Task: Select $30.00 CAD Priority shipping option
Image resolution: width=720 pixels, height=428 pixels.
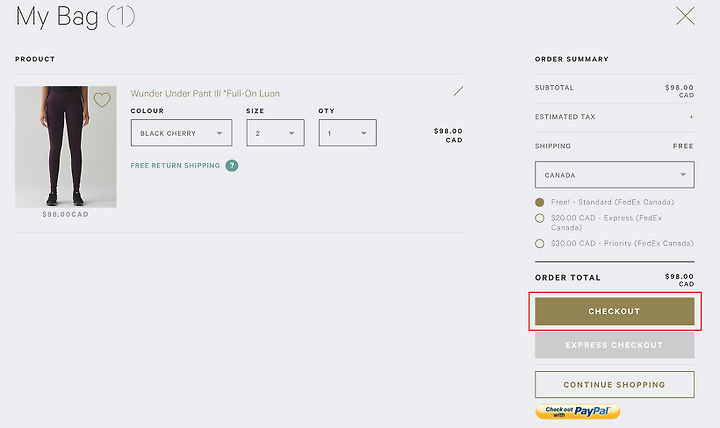Action: pos(540,243)
